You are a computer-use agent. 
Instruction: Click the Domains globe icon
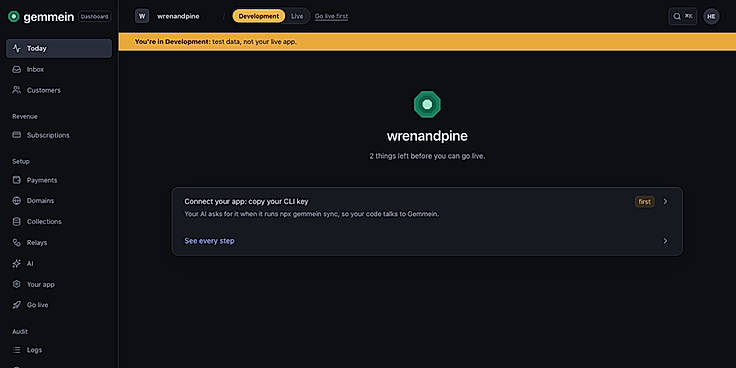pyautogui.click(x=17, y=201)
